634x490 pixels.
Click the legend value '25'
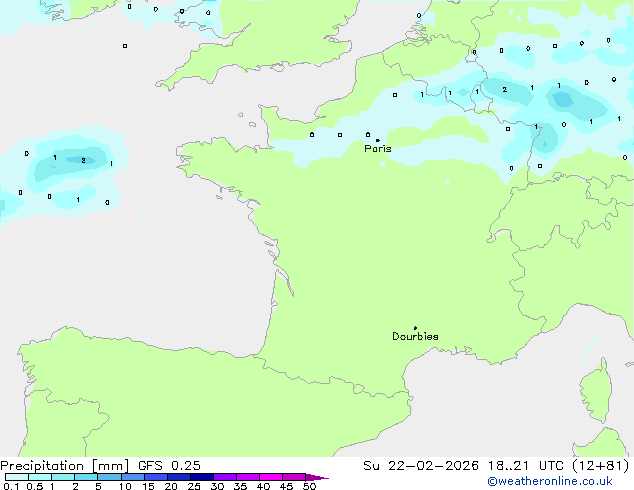click(194, 486)
